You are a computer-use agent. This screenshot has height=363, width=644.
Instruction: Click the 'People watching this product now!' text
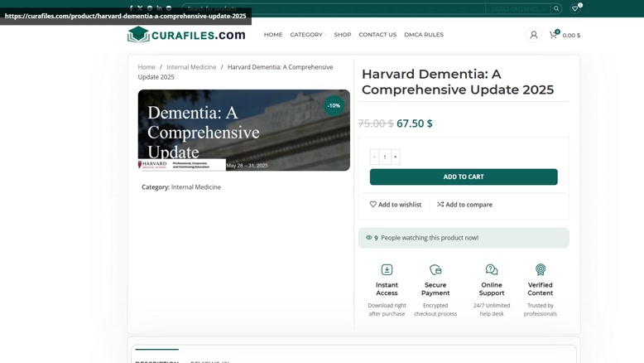click(x=430, y=238)
